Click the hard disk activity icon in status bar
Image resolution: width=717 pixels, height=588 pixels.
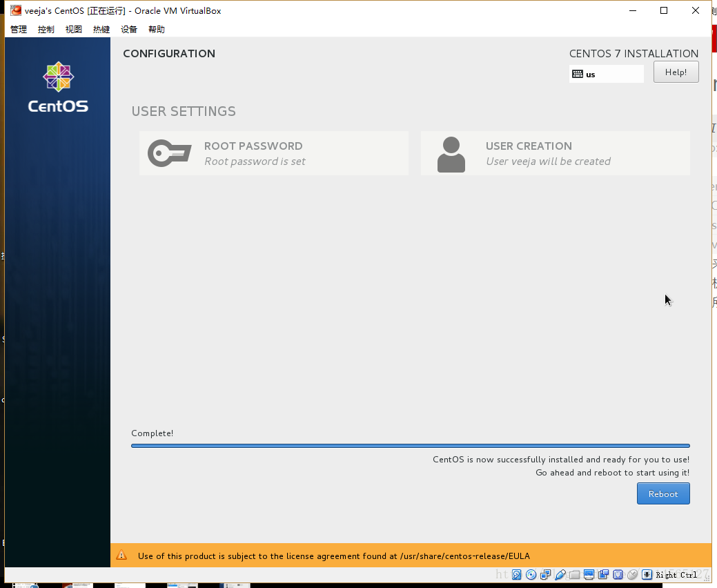point(517,575)
